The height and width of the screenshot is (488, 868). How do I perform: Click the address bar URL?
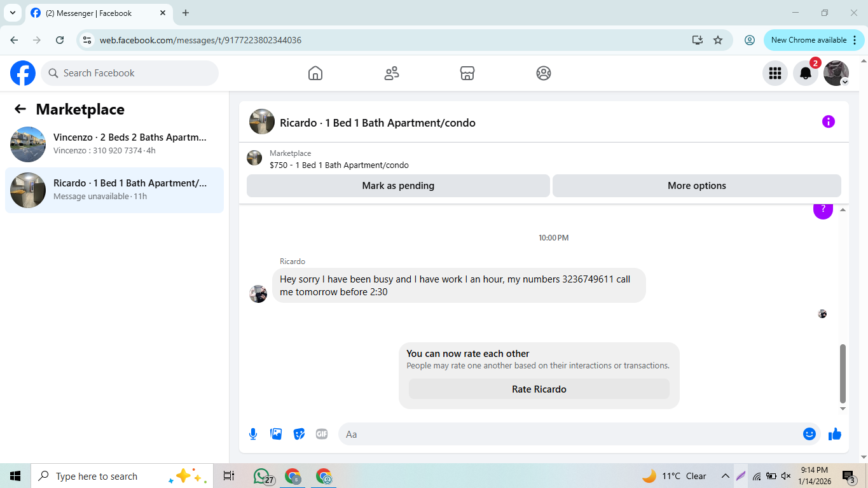pos(200,40)
